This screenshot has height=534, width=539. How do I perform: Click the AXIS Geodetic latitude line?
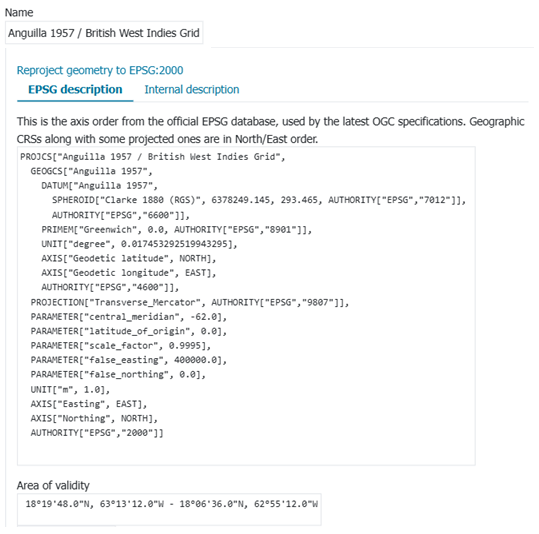129,258
